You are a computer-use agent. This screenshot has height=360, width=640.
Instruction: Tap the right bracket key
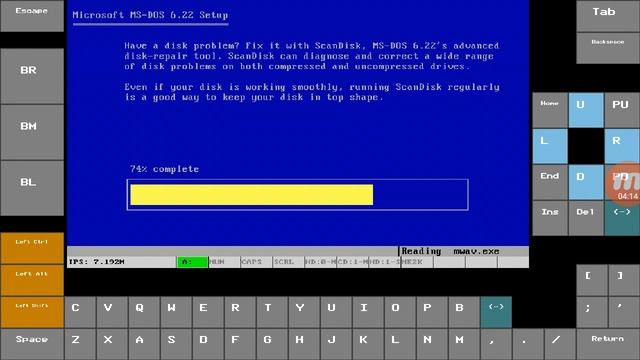pos(624,280)
